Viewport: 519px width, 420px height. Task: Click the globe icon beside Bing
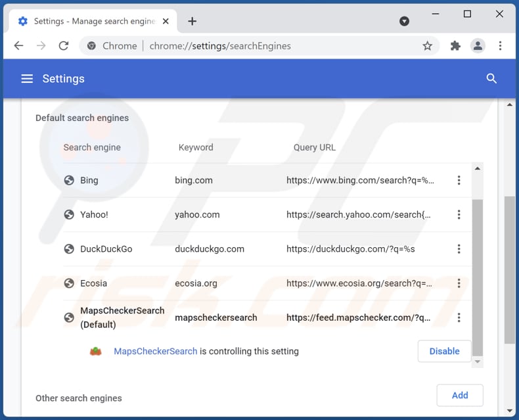click(69, 180)
